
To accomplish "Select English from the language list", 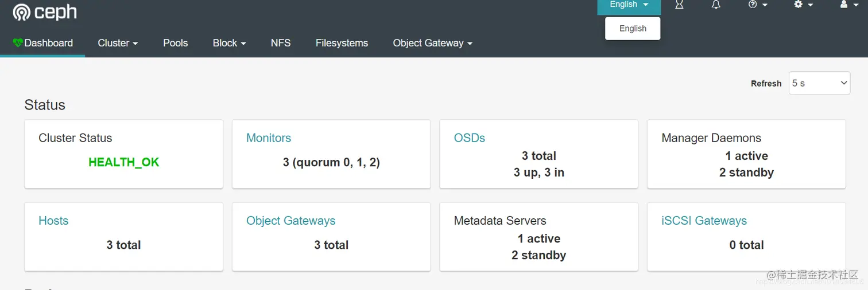I will click(633, 29).
